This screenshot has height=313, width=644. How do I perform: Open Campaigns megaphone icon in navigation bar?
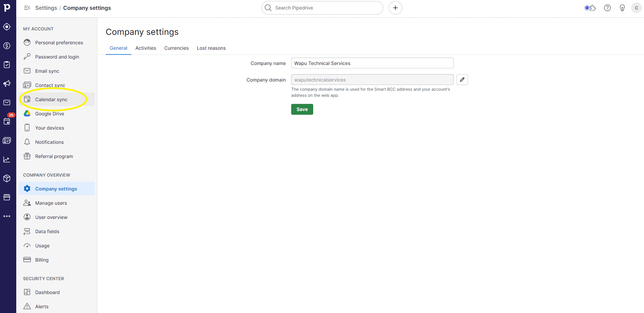click(x=7, y=84)
